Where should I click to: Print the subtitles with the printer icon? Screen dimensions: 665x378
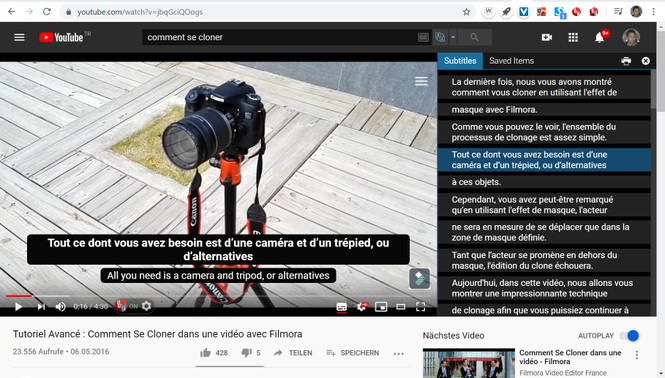point(626,61)
